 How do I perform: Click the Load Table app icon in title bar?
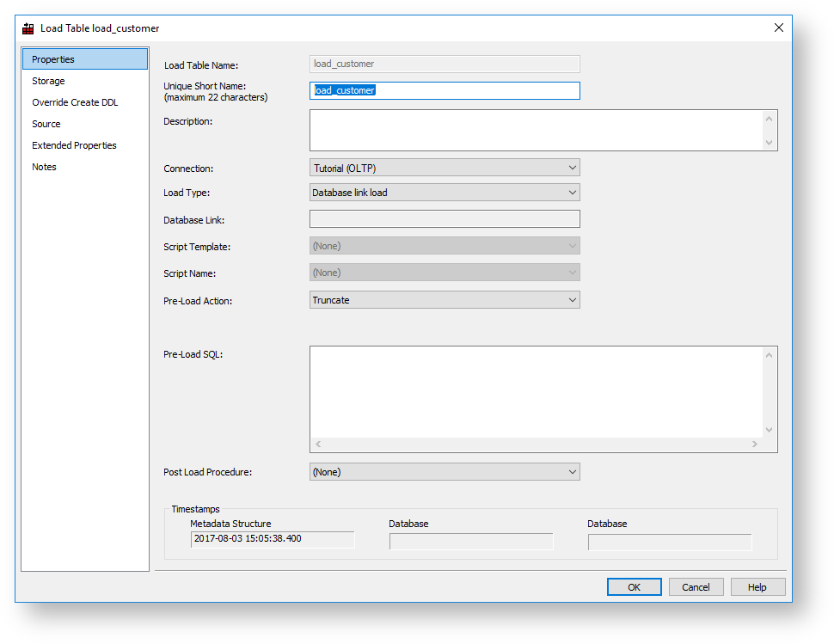click(x=28, y=28)
